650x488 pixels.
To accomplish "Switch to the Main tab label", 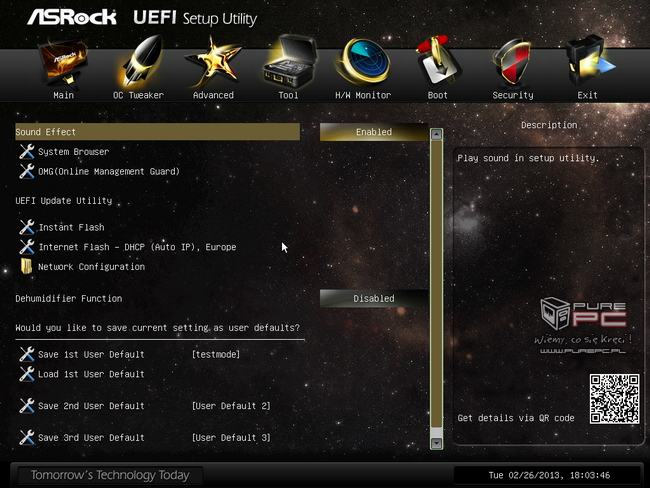I will coord(63,95).
